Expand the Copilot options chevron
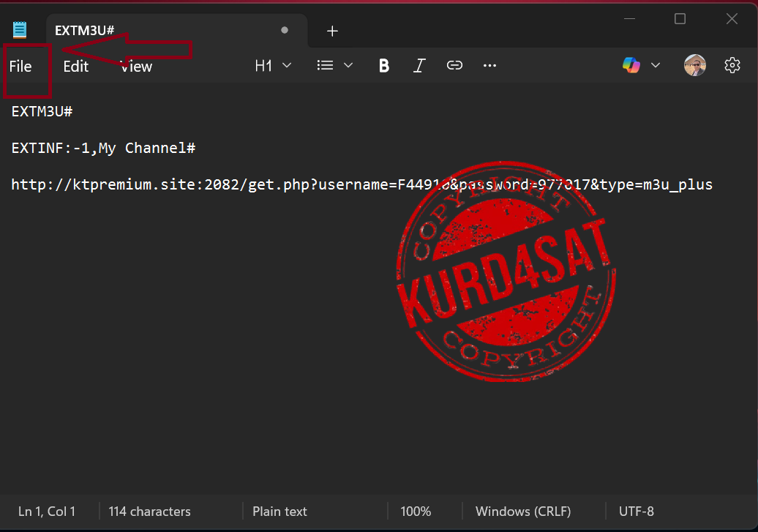The image size is (758, 532). coord(656,65)
